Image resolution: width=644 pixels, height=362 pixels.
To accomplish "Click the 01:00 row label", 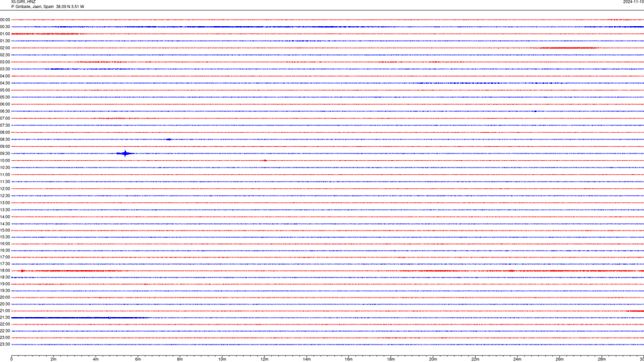I will (x=5, y=34).
